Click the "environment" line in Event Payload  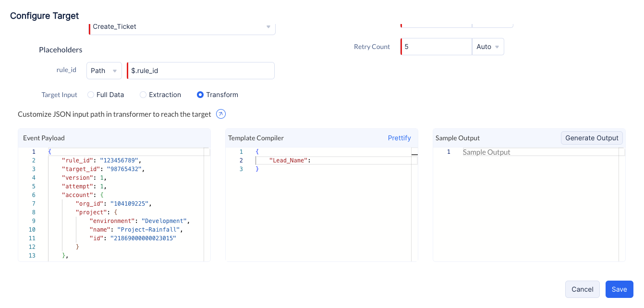139,221
